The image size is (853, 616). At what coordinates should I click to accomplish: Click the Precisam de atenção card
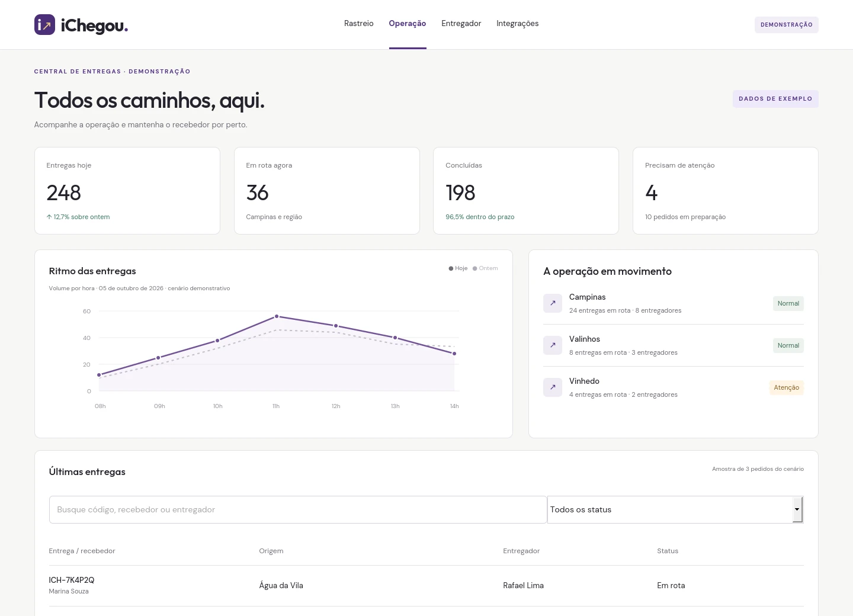726,191
